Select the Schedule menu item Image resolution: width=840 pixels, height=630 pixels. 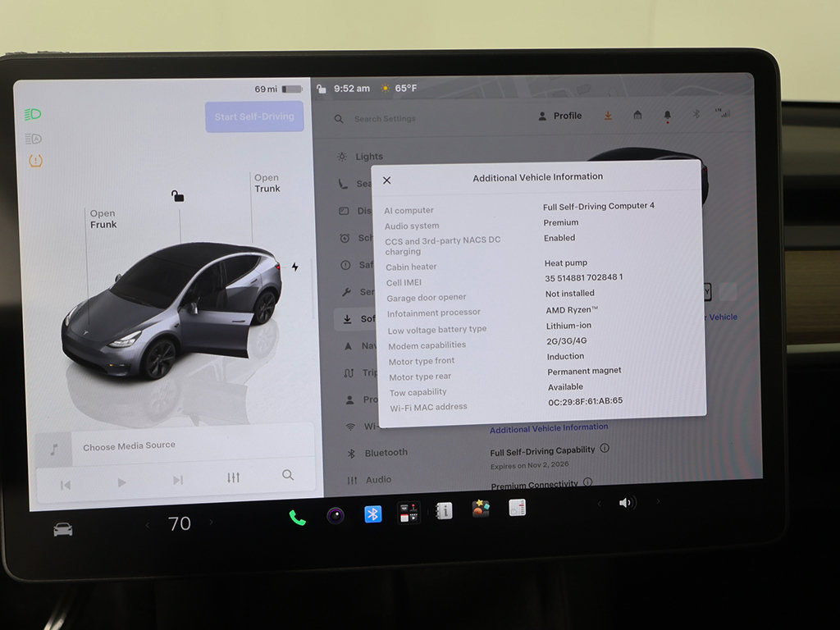click(356, 238)
